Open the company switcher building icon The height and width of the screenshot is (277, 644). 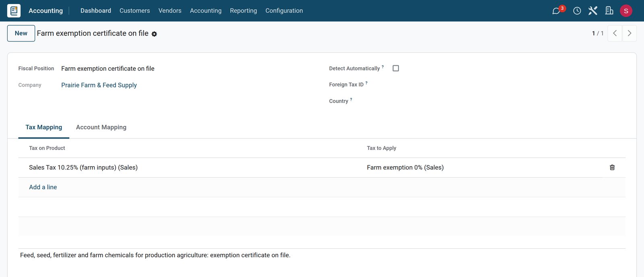click(x=609, y=11)
